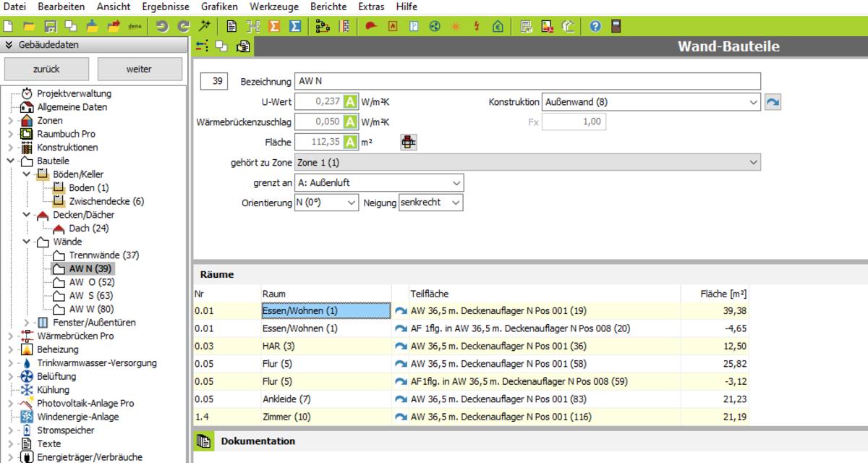Jump to construction via arrow beside Konstruktion
868x463 pixels.
(773, 102)
